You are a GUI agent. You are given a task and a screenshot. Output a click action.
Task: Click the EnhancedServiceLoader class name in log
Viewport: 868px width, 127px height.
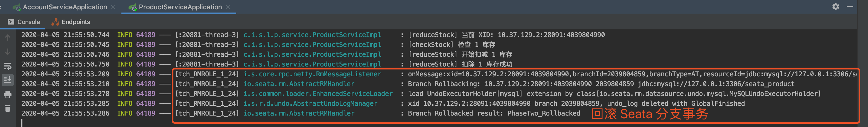(x=318, y=94)
